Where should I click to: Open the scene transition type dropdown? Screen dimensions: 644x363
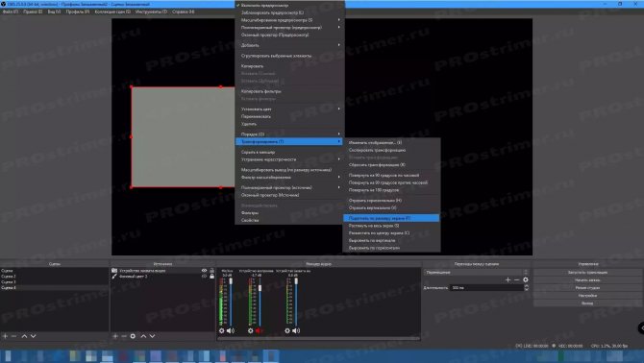pos(476,273)
